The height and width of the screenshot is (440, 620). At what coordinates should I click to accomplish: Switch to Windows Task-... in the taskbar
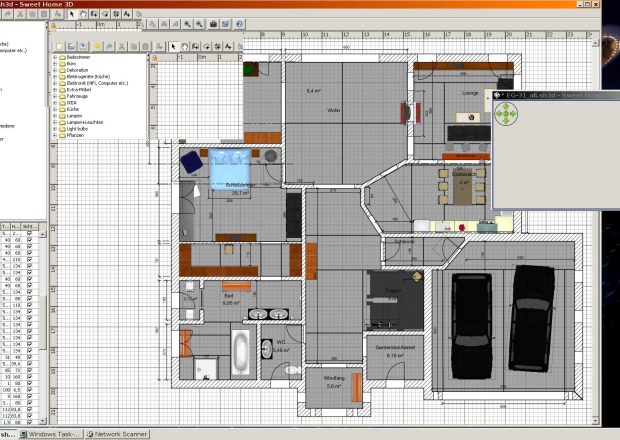[x=51, y=434]
